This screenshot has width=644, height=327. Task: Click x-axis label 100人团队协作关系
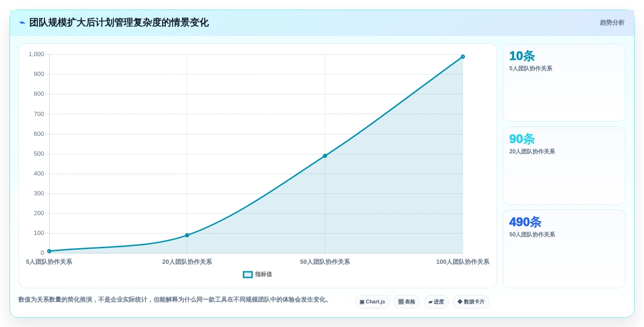click(x=463, y=262)
